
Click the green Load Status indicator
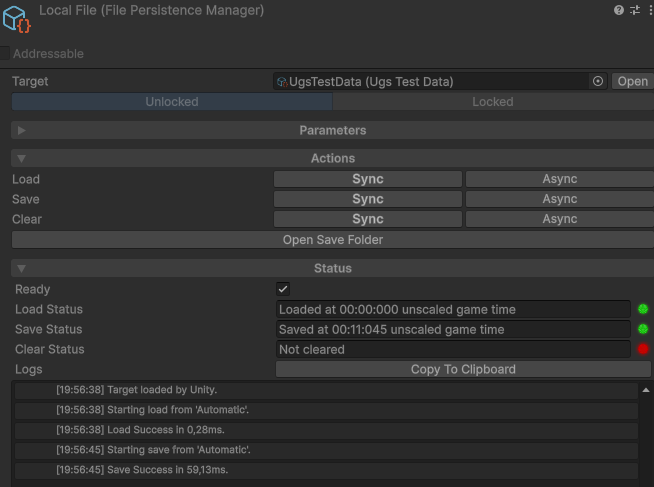643,309
